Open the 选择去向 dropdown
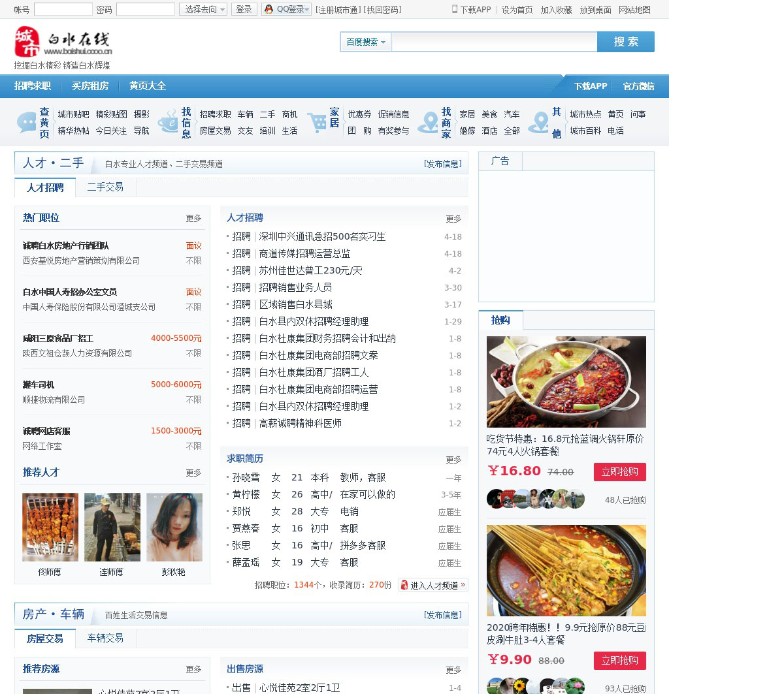Screen dimensions: 784x694 [203, 9]
